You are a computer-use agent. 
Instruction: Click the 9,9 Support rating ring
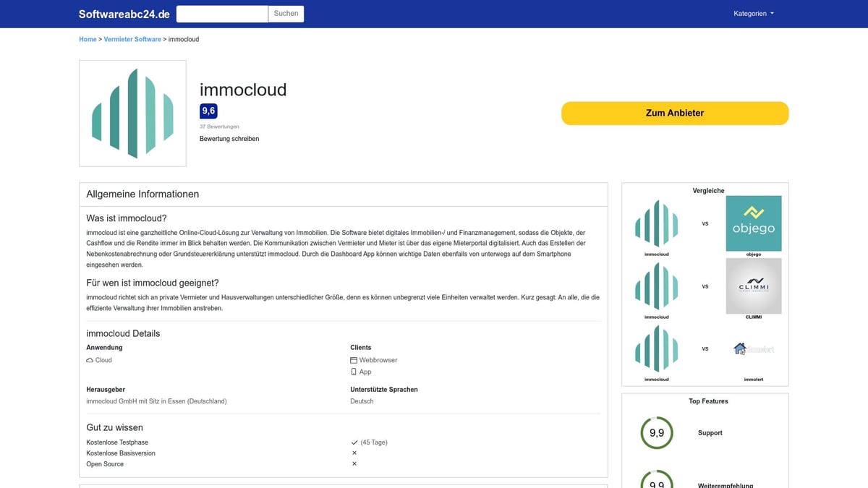656,433
